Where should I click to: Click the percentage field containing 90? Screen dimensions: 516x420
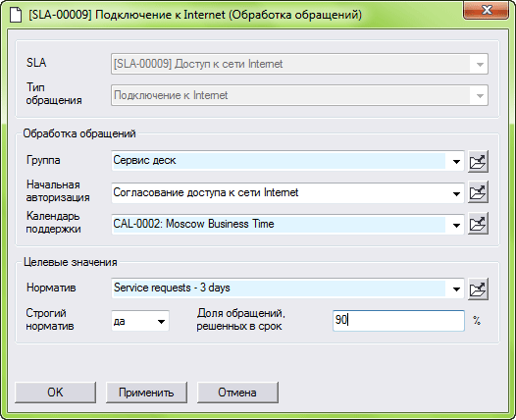[398, 321]
